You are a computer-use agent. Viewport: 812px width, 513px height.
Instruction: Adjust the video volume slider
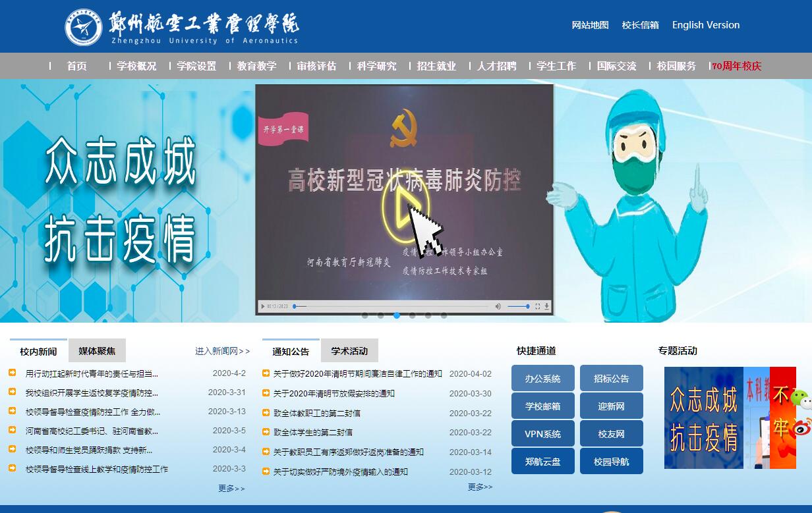pos(518,306)
